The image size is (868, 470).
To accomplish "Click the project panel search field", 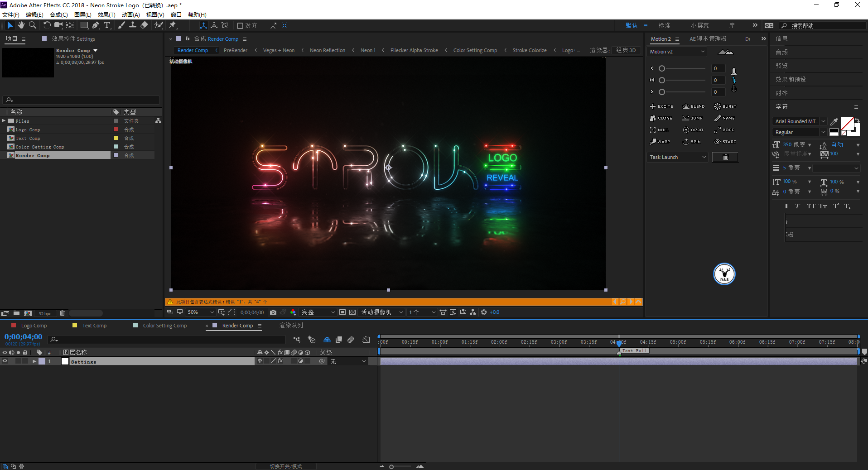I will 82,100.
